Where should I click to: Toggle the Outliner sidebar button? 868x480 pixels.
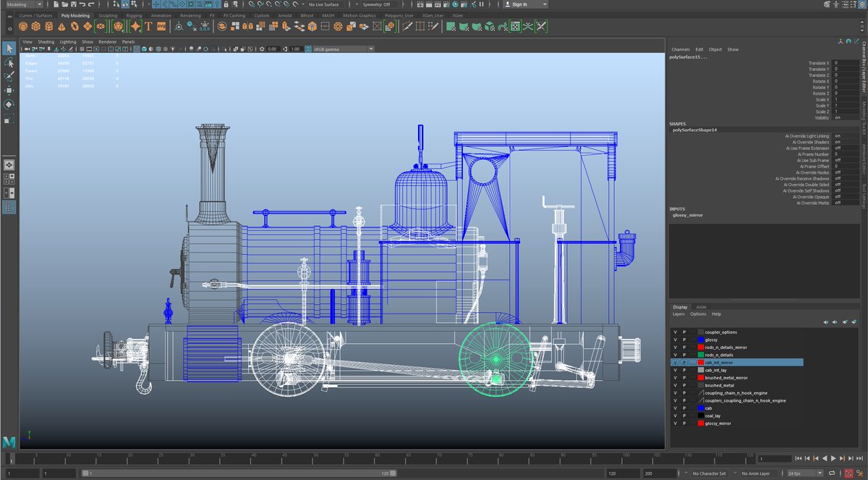[9, 207]
